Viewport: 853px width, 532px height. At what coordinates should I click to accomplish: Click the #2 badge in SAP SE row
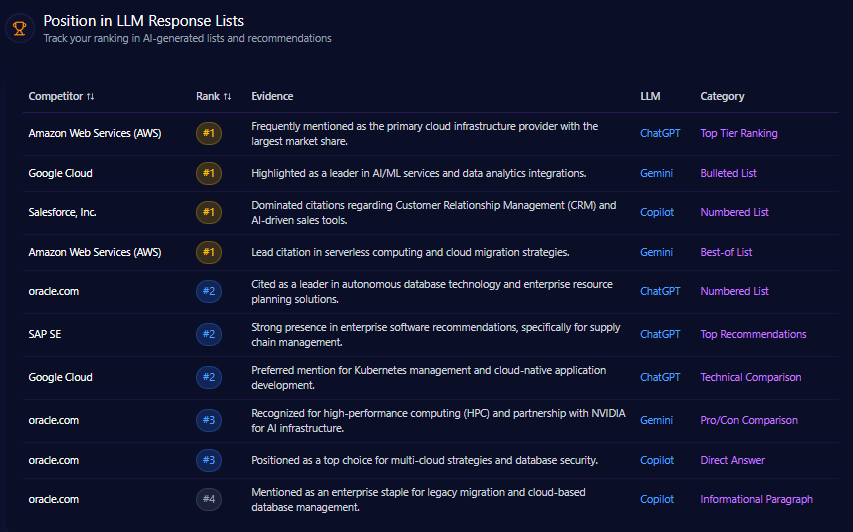(208, 334)
